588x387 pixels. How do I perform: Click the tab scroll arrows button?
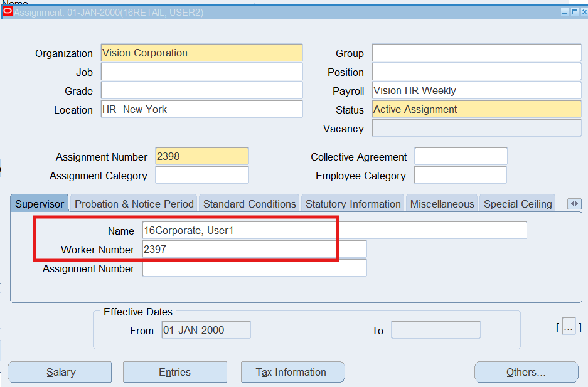(x=574, y=204)
